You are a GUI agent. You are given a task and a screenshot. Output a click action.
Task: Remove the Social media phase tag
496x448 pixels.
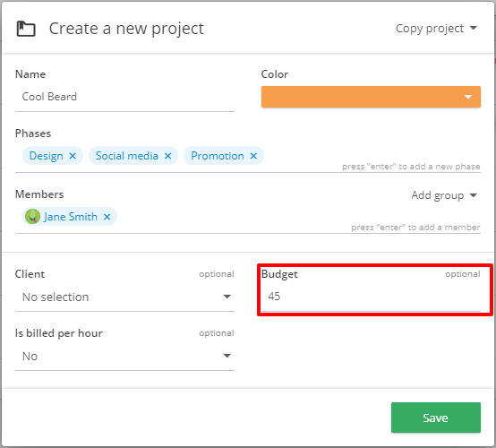[x=168, y=156]
